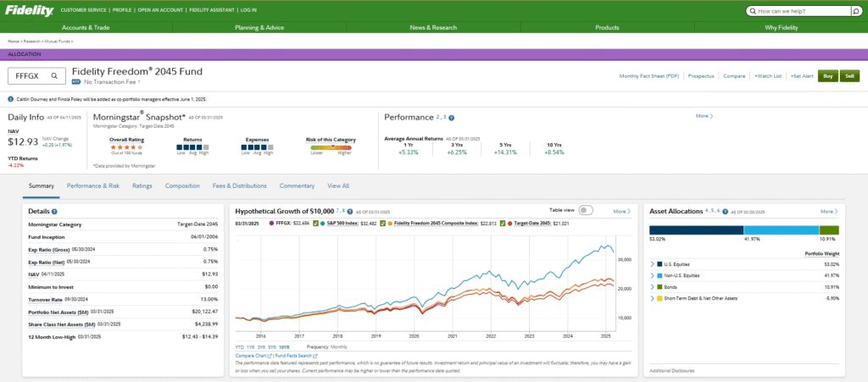Click the Fund Facts Search external link icon

pos(315,356)
